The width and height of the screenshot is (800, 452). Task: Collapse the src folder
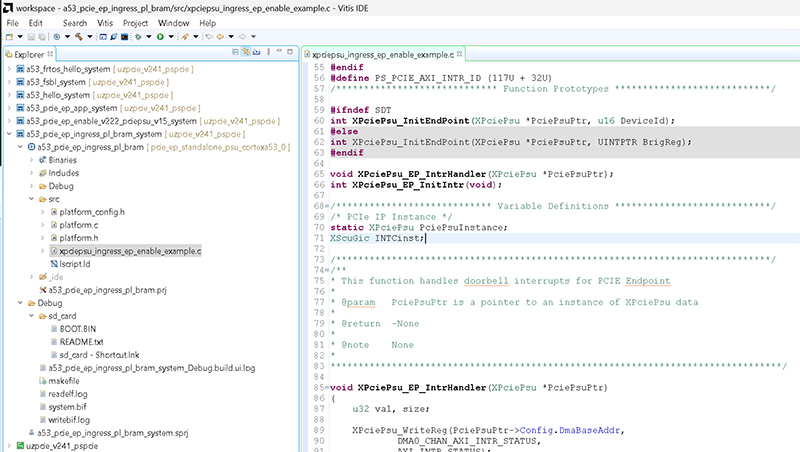pos(32,199)
